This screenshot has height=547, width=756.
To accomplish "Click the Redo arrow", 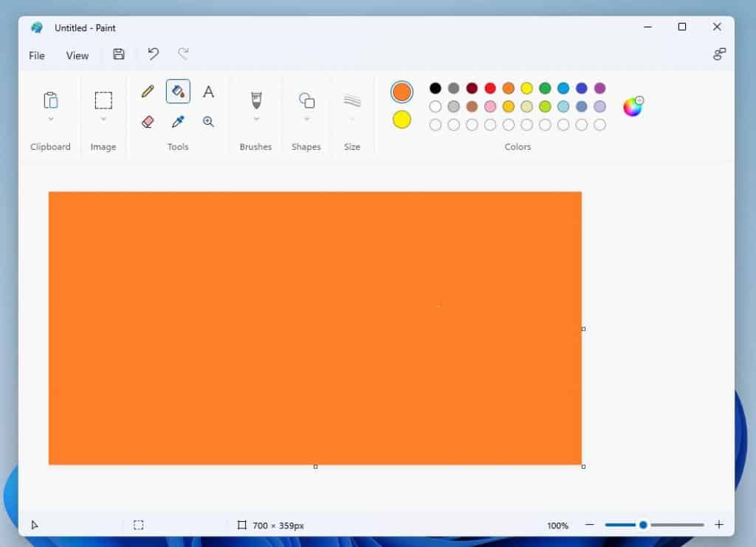I will tap(183, 54).
